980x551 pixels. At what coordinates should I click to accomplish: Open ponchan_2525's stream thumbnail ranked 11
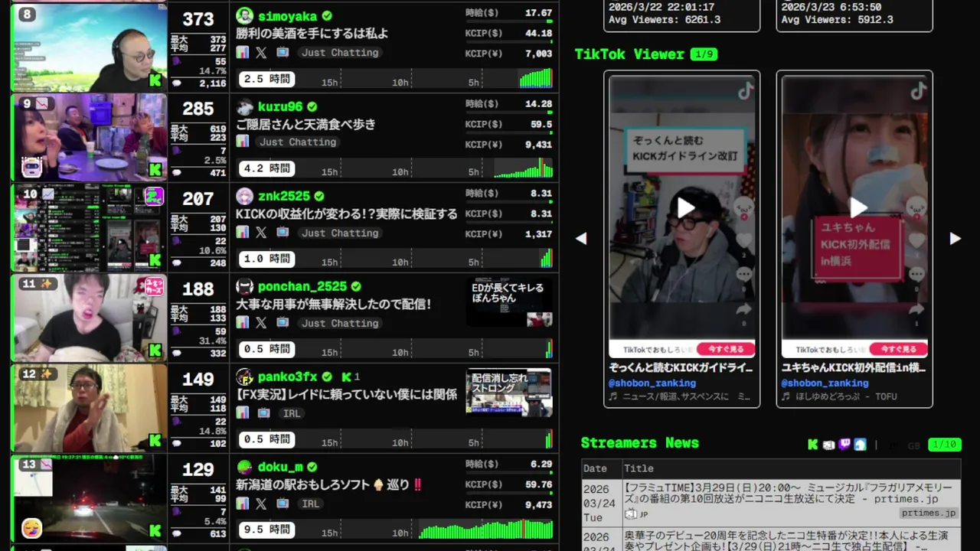pos(89,318)
